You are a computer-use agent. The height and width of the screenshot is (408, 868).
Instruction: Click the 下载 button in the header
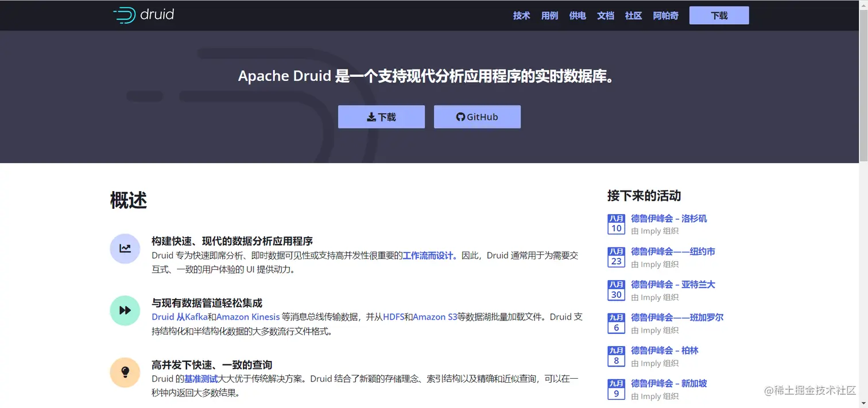pos(719,15)
